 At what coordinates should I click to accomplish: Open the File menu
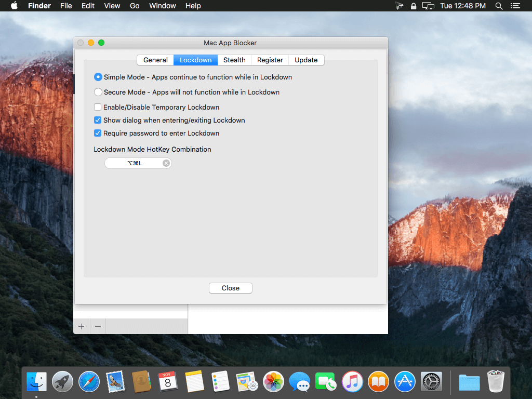[66, 6]
